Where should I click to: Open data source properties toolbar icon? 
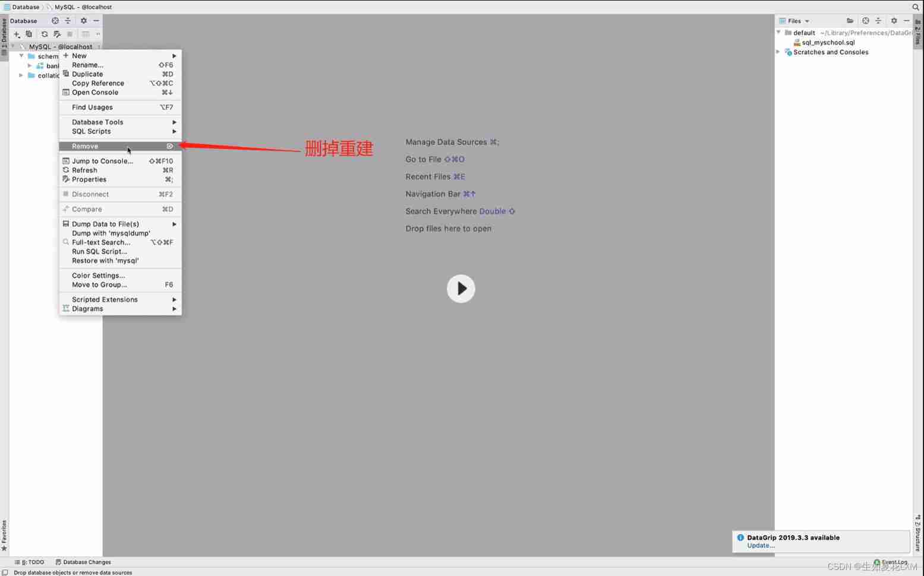pos(57,34)
